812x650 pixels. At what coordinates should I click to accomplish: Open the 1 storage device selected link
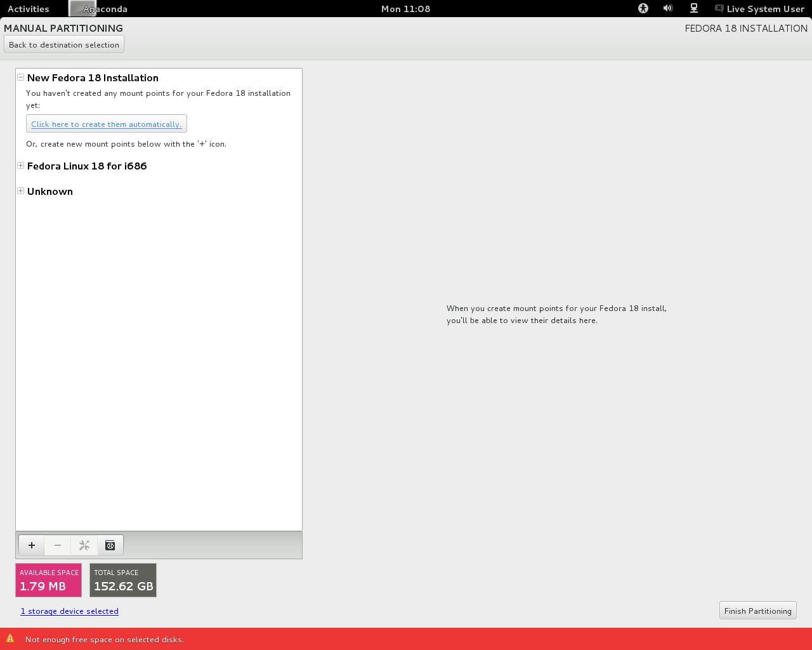click(70, 611)
